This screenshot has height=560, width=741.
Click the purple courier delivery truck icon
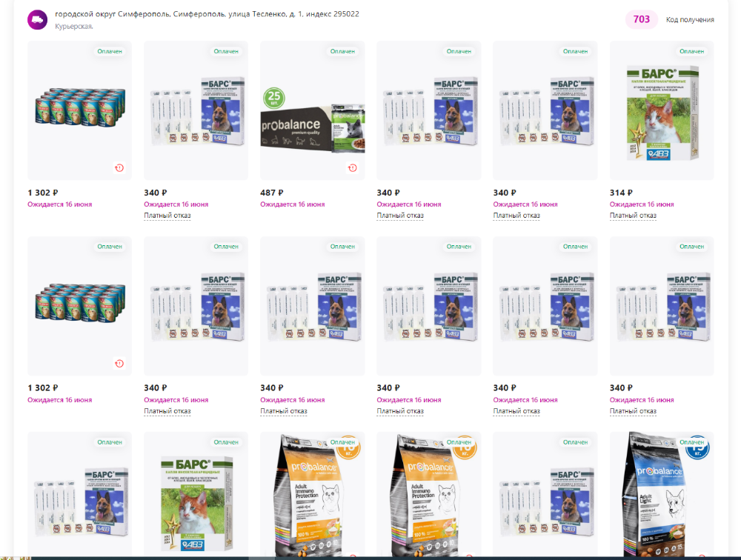(37, 20)
